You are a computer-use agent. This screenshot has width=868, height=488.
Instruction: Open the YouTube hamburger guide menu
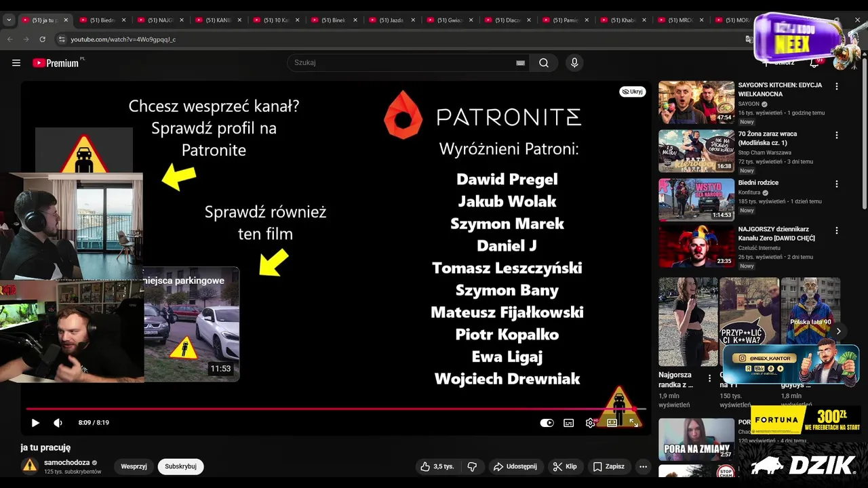coord(16,63)
